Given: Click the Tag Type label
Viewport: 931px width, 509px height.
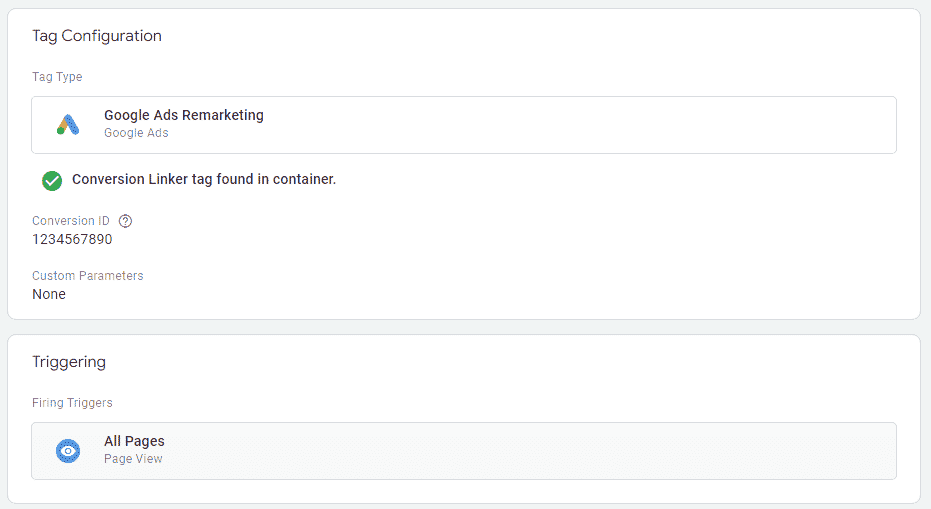Looking at the screenshot, I should (57, 77).
